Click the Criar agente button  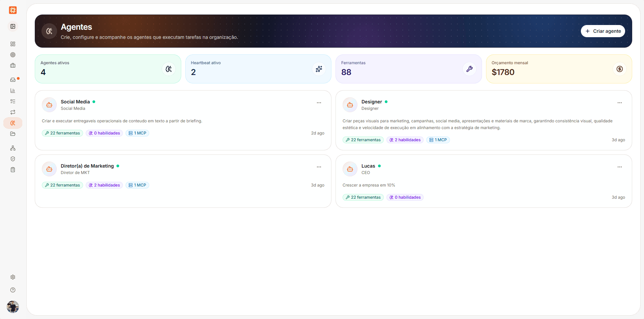pos(603,31)
